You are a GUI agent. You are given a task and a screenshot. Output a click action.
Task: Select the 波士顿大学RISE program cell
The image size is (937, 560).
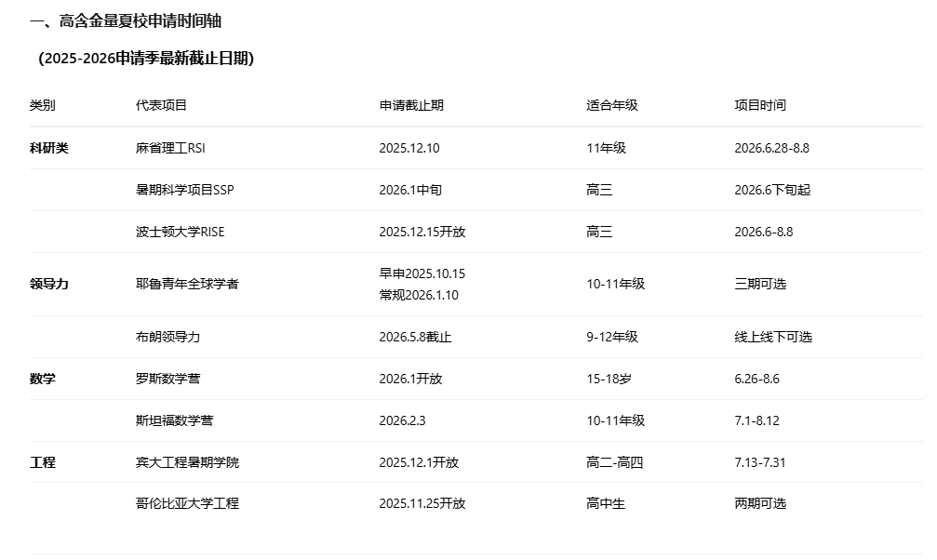(x=180, y=232)
